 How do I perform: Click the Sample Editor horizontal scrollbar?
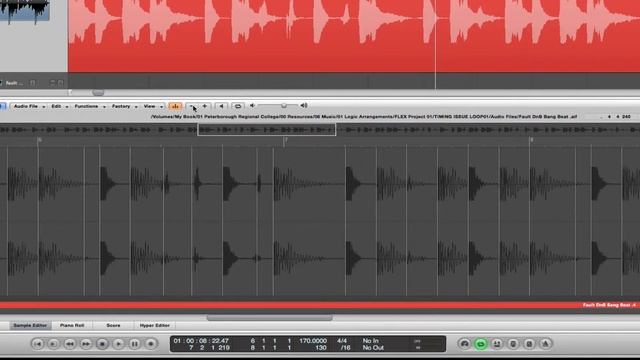pos(269,318)
